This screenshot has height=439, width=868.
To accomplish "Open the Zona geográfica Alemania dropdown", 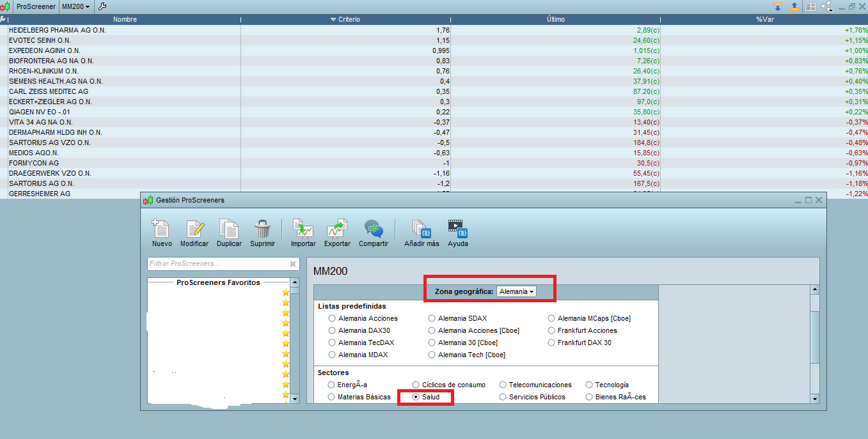I will click(517, 291).
